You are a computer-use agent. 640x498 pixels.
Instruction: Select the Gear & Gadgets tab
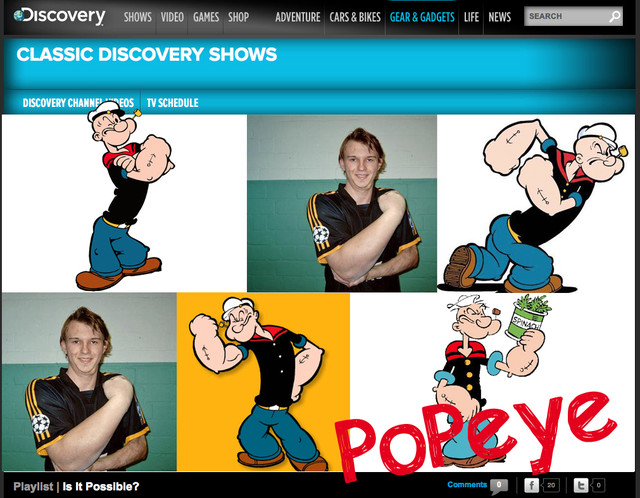tap(422, 17)
